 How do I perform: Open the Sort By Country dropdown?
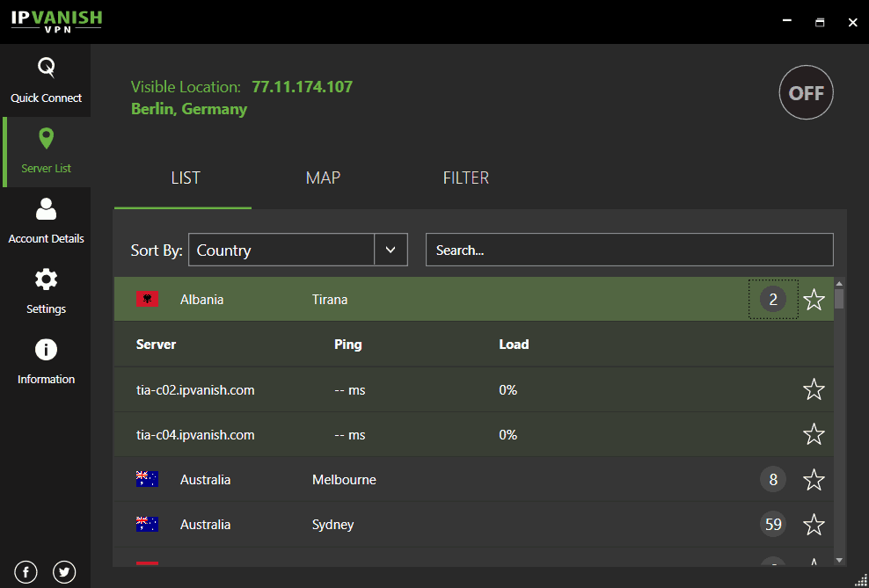(391, 250)
